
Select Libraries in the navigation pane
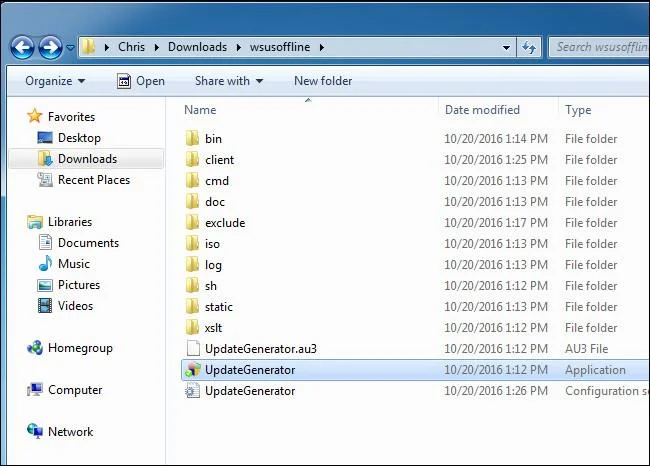70,222
